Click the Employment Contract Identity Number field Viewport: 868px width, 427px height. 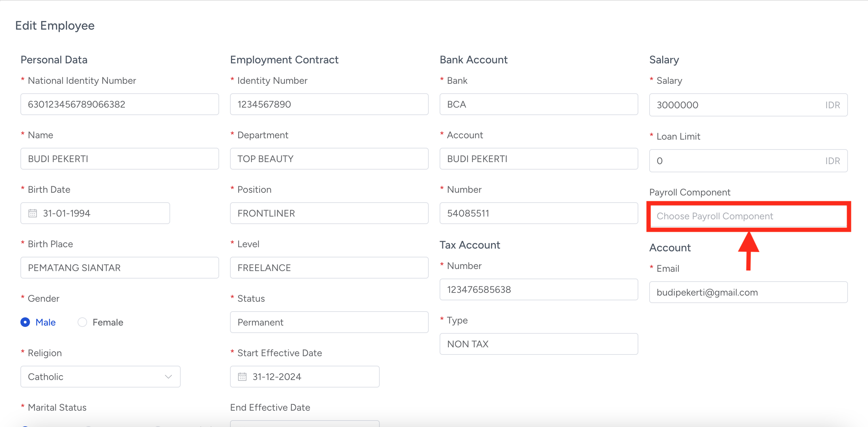pos(329,104)
